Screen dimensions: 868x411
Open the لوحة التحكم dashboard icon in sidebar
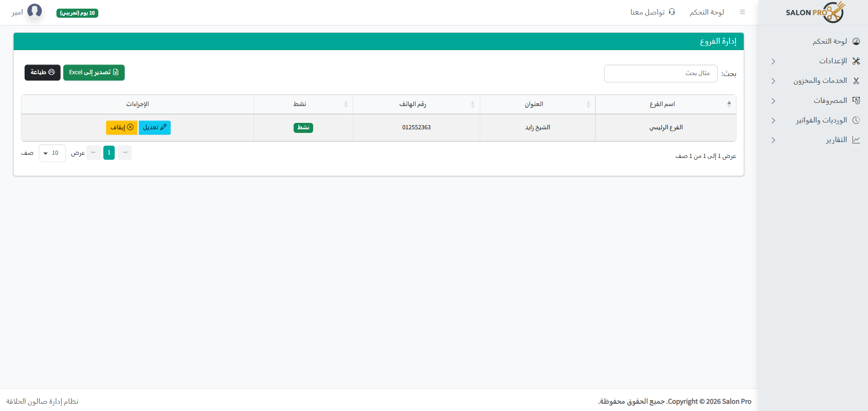tap(856, 41)
